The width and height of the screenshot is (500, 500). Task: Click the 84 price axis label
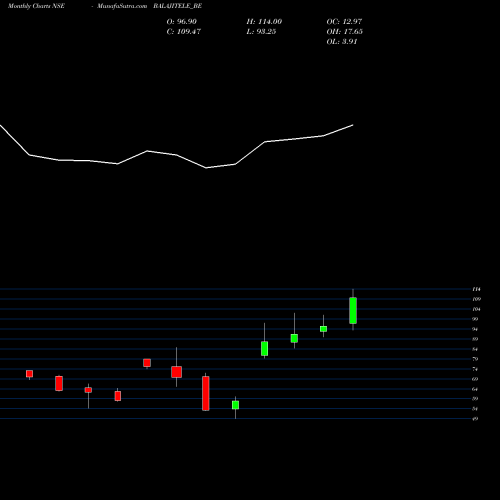475,349
